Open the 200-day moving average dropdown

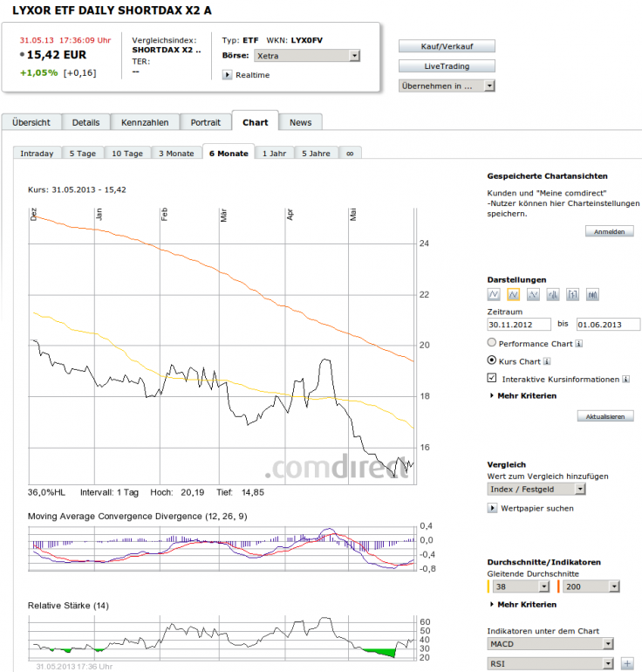(x=591, y=586)
